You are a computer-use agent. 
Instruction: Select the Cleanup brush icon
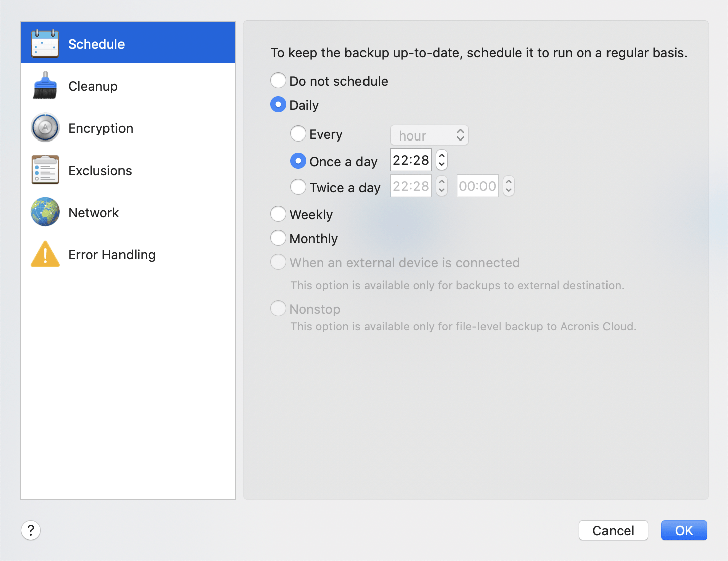[45, 85]
